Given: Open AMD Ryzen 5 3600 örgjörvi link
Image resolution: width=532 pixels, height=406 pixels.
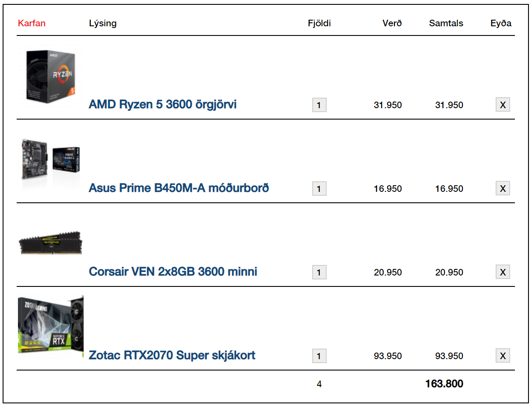Looking at the screenshot, I should pyautogui.click(x=162, y=104).
